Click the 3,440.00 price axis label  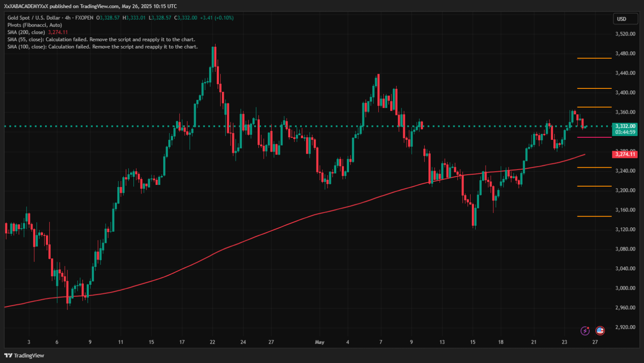pyautogui.click(x=625, y=73)
